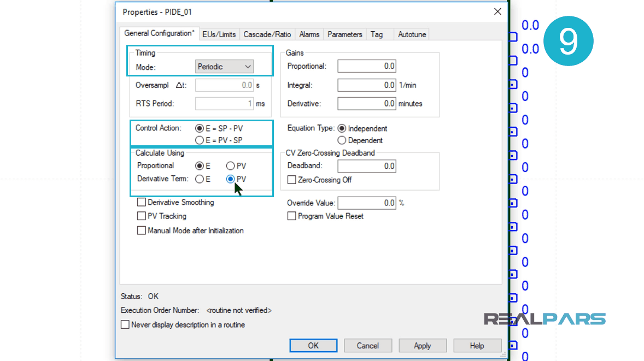Close the Properties - PIDE_01 dialog
Viewport: 644px width, 361px height.
coord(497,11)
